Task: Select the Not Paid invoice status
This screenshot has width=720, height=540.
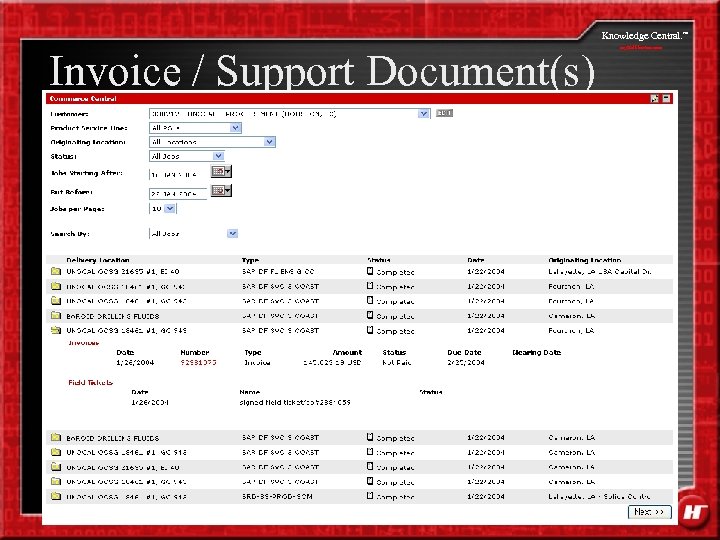Action: pos(397,362)
